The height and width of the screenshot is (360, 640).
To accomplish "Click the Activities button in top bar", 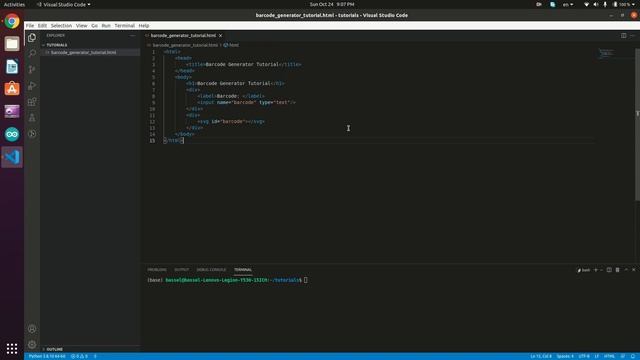I will pos(14,4).
